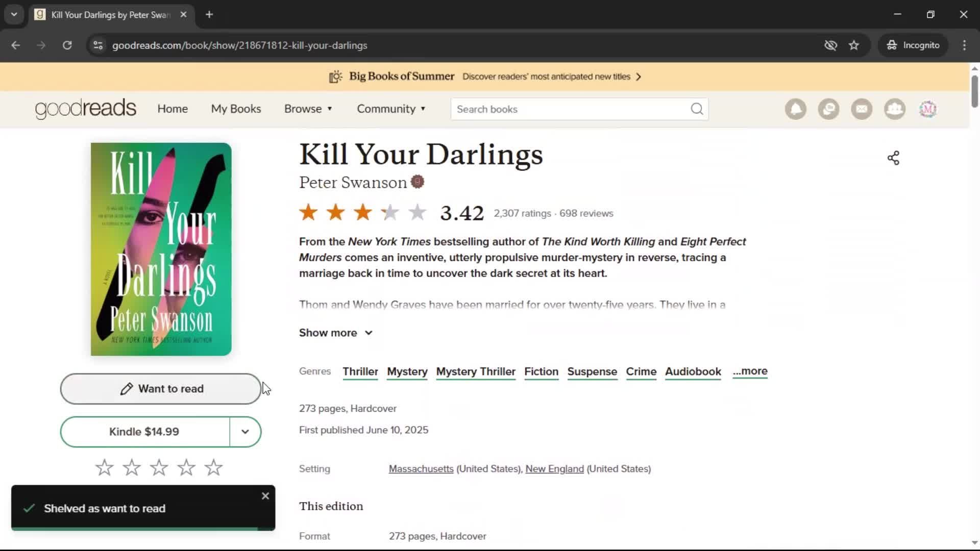Expand description with Show more
Screen dimensions: 980x551
(336, 333)
